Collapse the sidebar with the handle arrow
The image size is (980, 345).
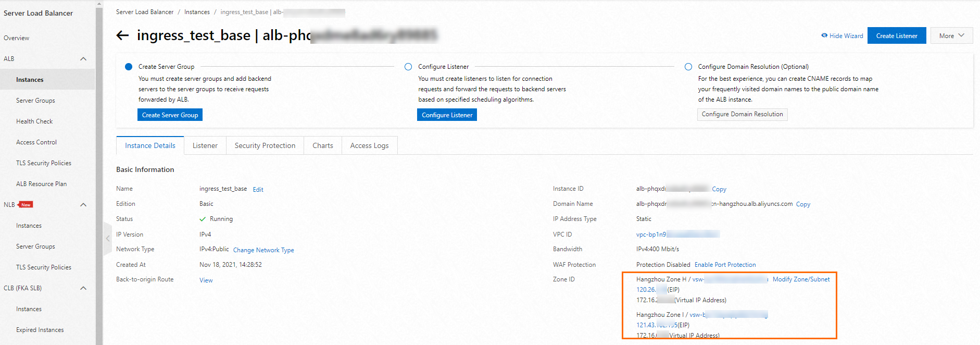[108, 239]
